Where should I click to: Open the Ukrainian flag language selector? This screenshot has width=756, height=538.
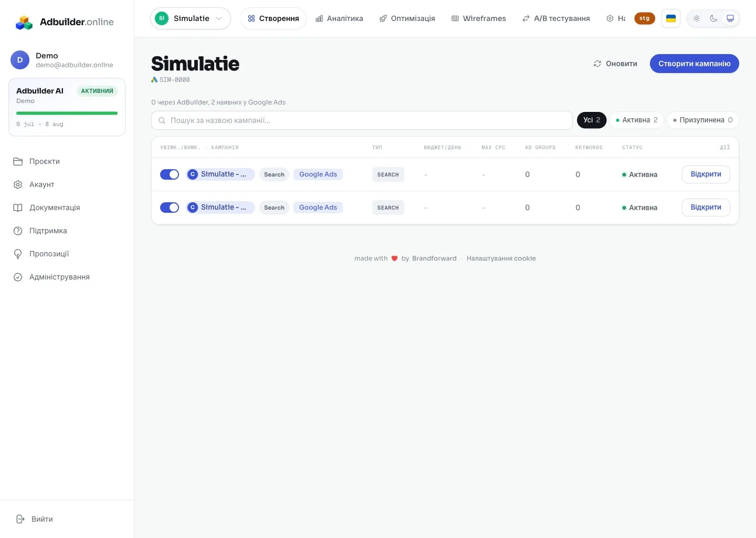[x=671, y=18]
